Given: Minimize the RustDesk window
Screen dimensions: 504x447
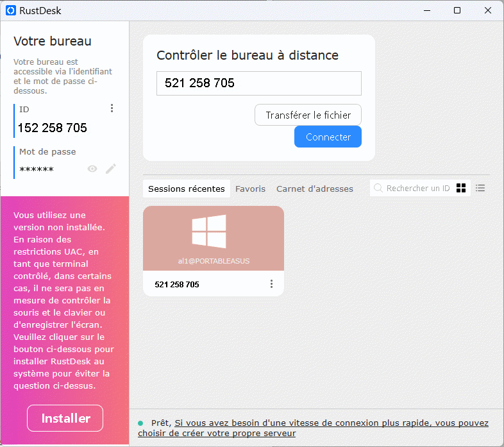Looking at the screenshot, I should pos(427,11).
